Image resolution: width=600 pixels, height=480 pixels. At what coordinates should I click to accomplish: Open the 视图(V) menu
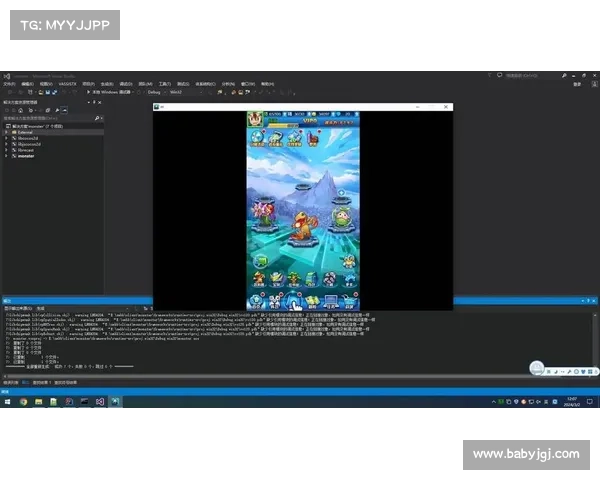click(x=46, y=84)
